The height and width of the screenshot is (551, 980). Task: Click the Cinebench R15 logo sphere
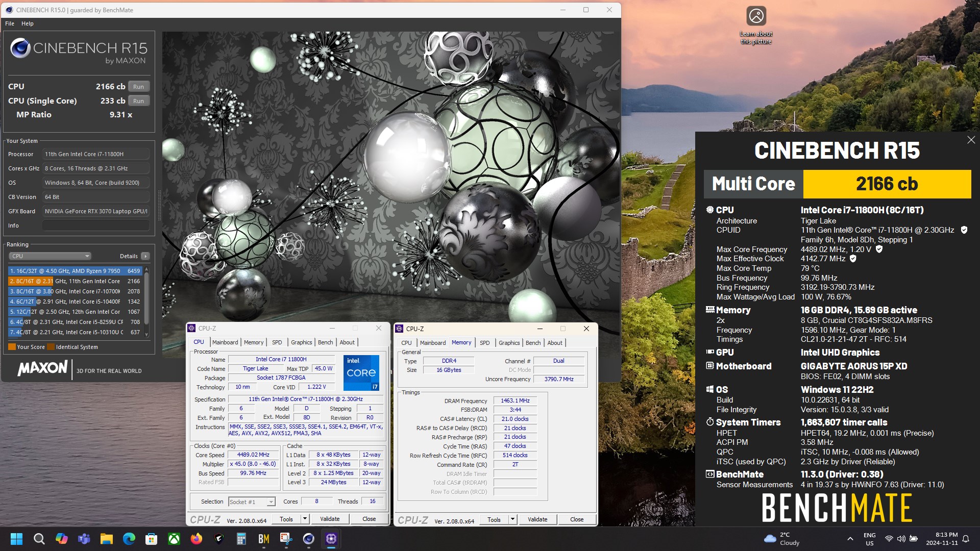(20, 48)
